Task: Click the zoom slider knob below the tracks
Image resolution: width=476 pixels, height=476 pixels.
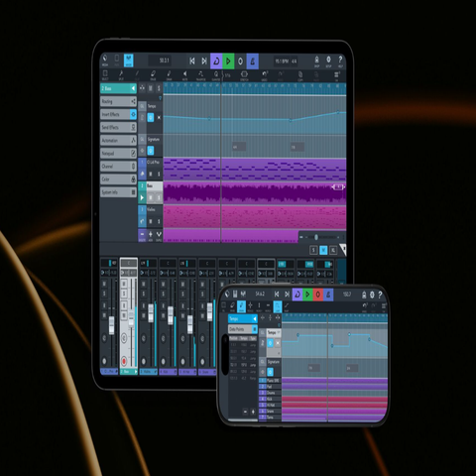Action: pos(316,237)
